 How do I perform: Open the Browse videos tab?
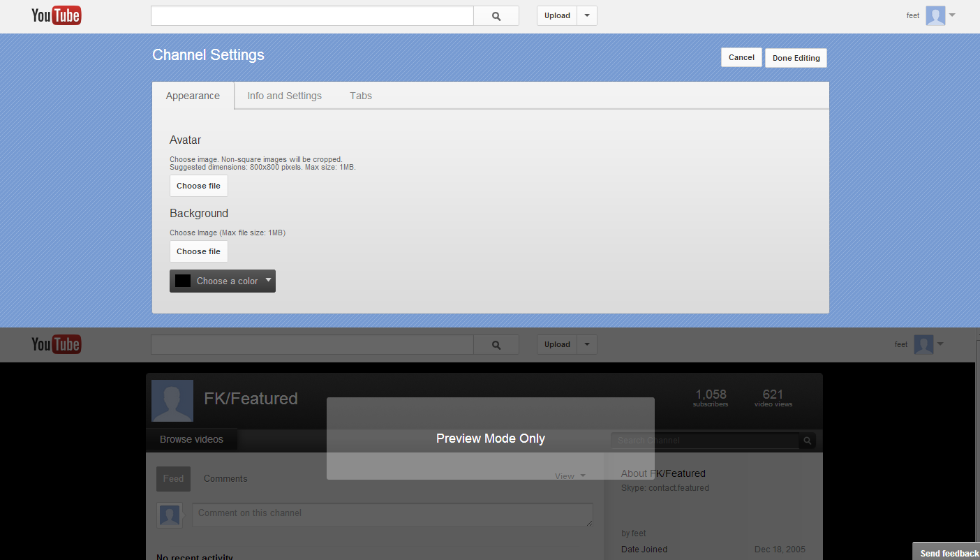pyautogui.click(x=191, y=439)
